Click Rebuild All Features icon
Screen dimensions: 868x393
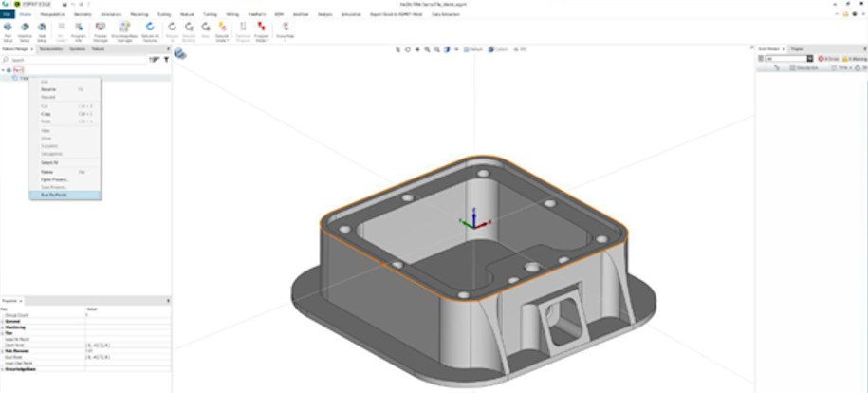tap(150, 30)
